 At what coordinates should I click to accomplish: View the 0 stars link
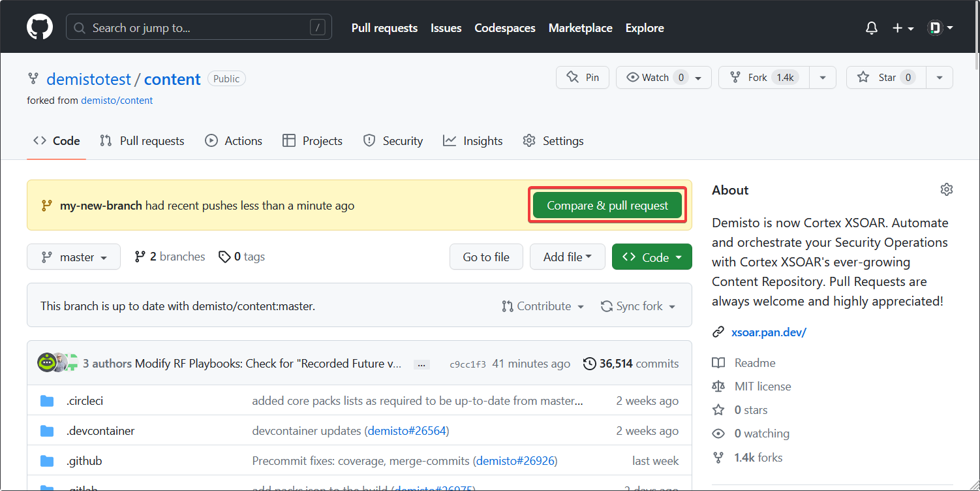tap(740, 410)
